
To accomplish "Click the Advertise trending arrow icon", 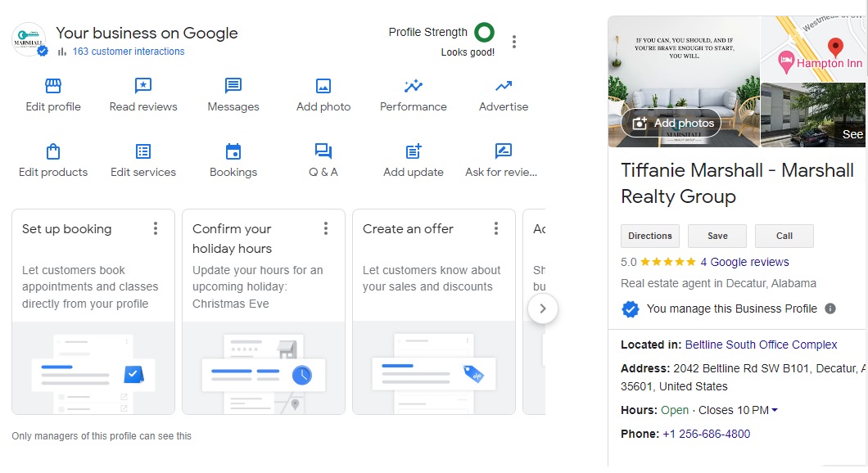I will click(504, 86).
